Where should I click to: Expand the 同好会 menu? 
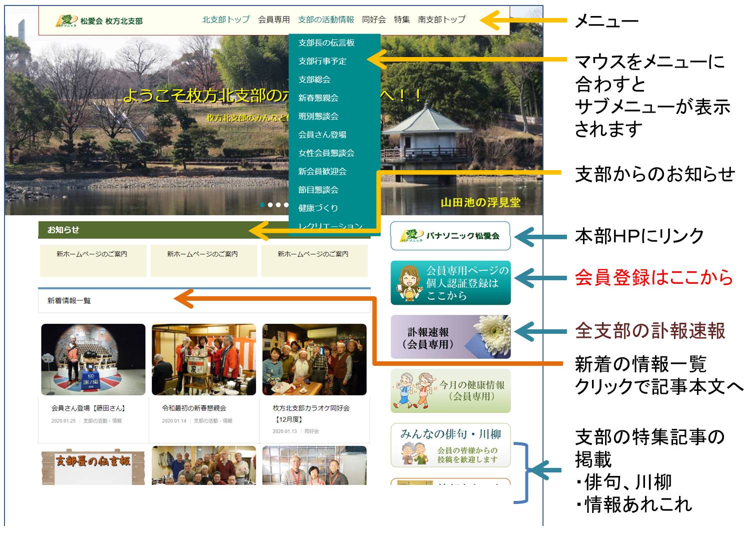click(x=373, y=20)
